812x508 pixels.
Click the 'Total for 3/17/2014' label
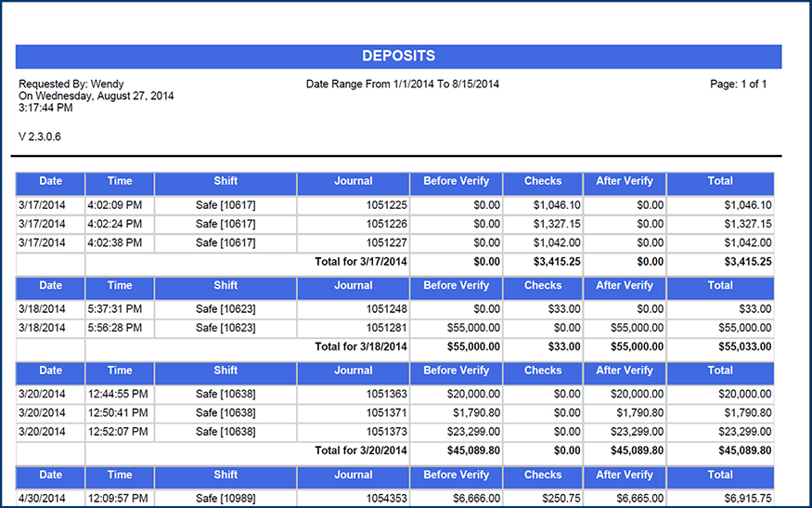(361, 262)
